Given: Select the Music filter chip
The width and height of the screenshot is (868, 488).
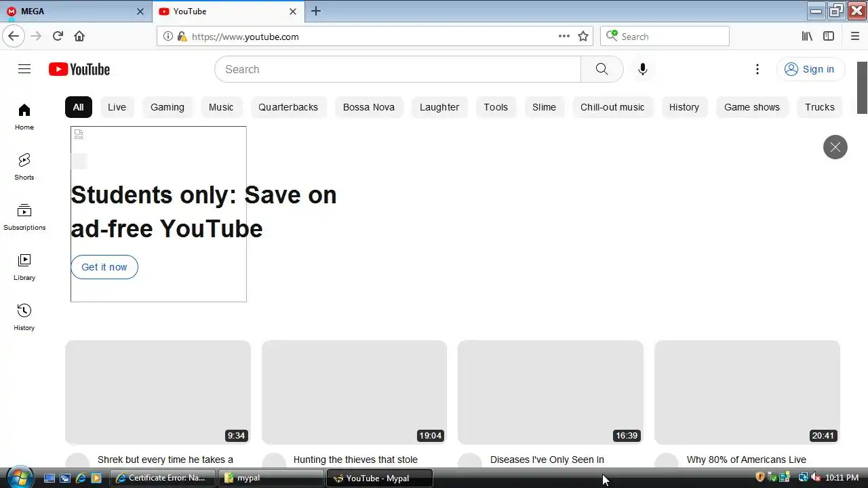Looking at the screenshot, I should [x=221, y=107].
